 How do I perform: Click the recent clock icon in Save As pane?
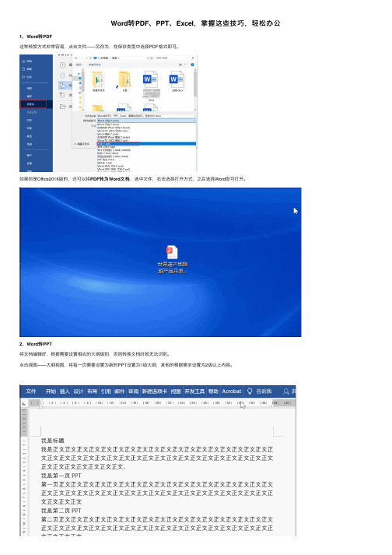coord(63,65)
